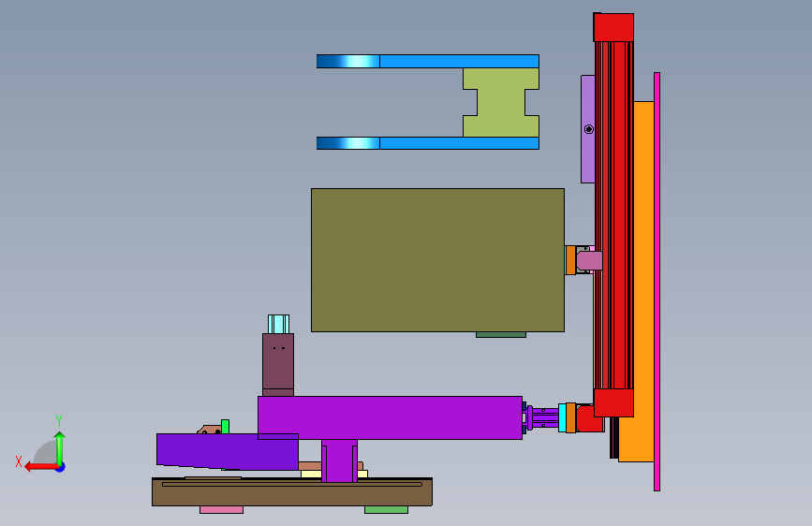Viewport: 812px width, 526px height.
Task: Click the Y label on the axis triad
Action: click(59, 421)
